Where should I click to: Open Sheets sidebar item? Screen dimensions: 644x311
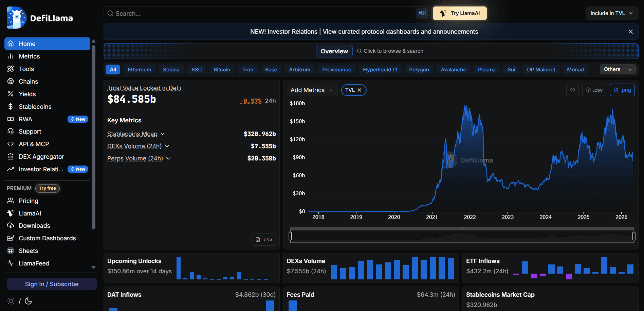pos(47,251)
